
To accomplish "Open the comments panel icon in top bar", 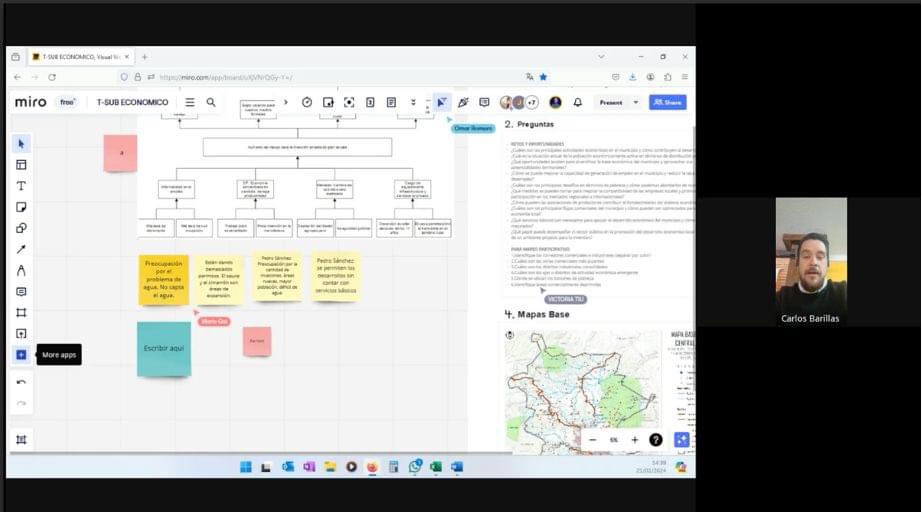I will [x=485, y=102].
